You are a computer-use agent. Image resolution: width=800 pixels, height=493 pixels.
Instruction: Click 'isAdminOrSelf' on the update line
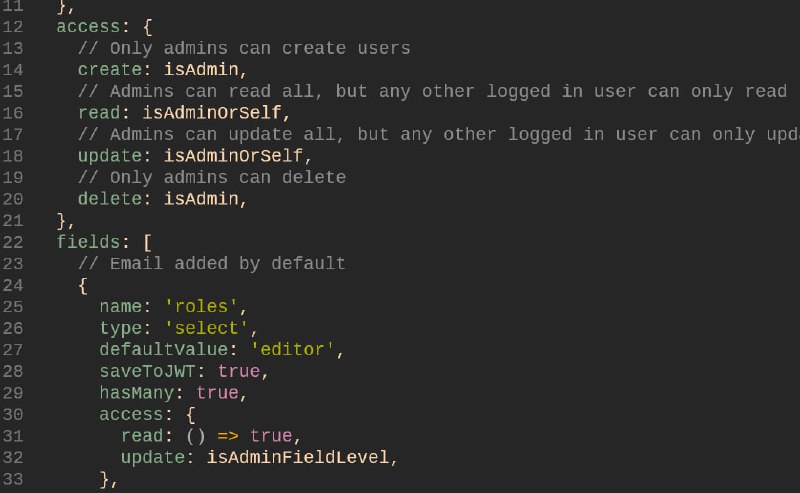click(x=233, y=156)
